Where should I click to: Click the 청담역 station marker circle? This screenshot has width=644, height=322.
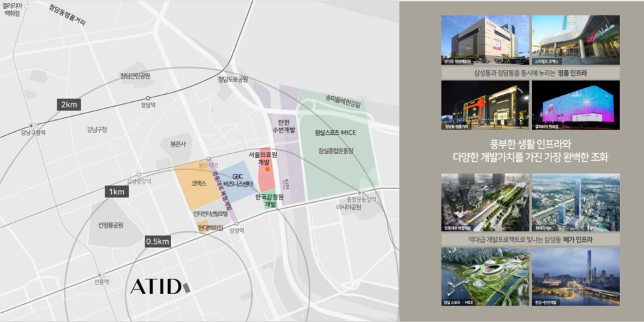(x=148, y=99)
